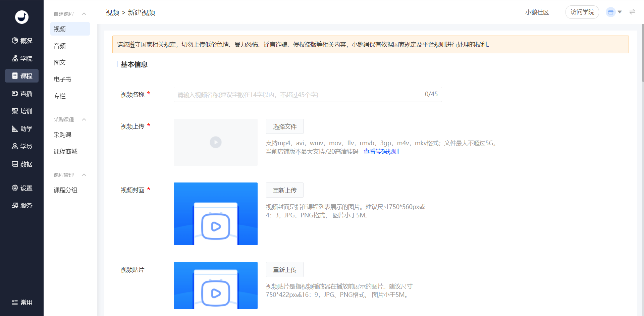Open the 设置 settings gear
This screenshot has width=644, height=316.
click(15, 188)
